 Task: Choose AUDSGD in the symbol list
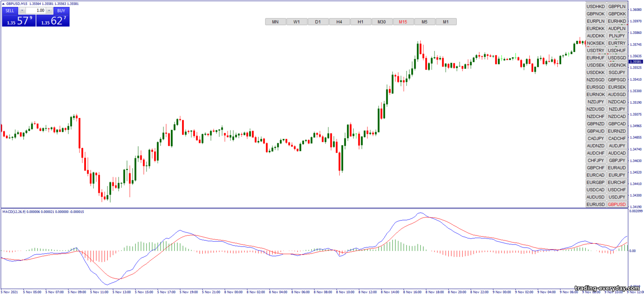pos(617,94)
